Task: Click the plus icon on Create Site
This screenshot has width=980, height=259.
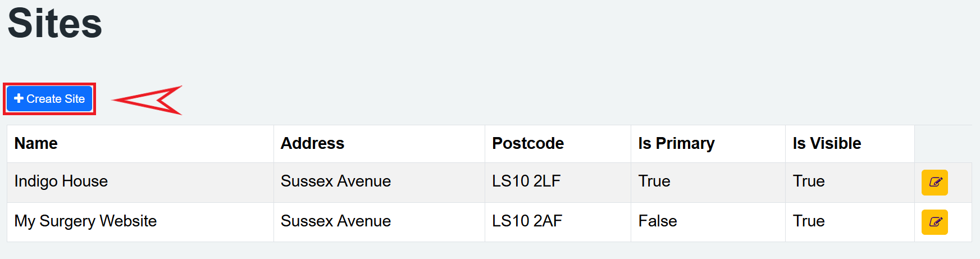Action: point(19,99)
